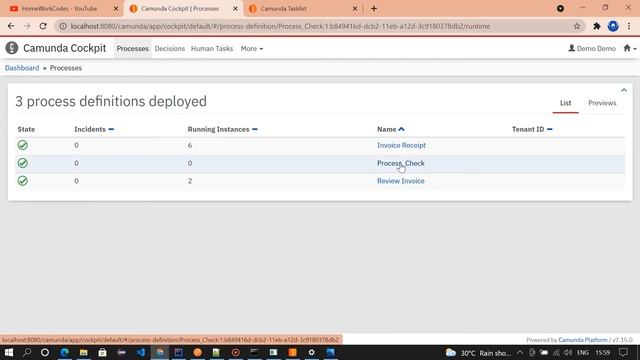
Task: Click the Review Invoice running instances 2
Action: pos(190,181)
